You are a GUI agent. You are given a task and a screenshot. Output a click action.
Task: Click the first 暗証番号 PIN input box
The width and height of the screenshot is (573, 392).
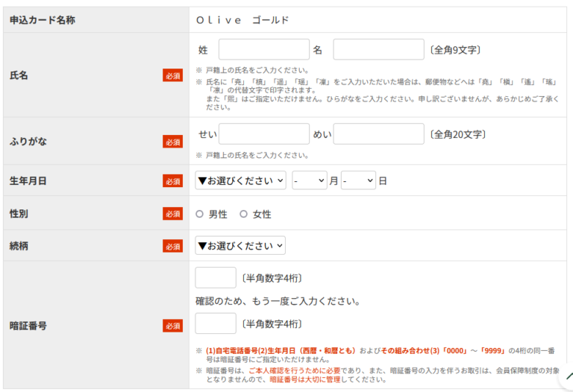click(x=216, y=278)
